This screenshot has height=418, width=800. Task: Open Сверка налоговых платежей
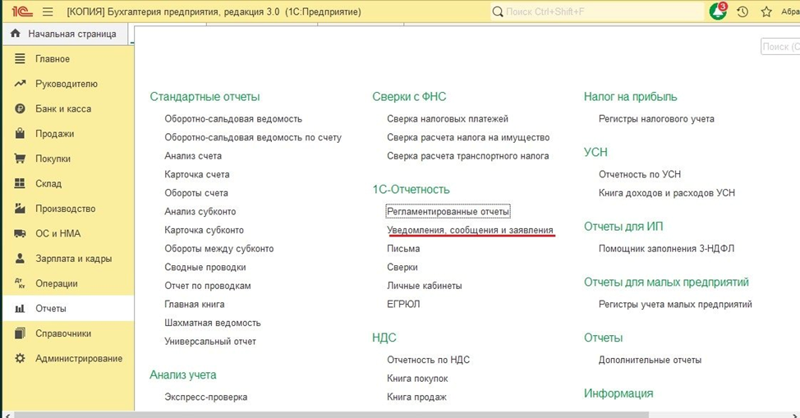(447, 119)
